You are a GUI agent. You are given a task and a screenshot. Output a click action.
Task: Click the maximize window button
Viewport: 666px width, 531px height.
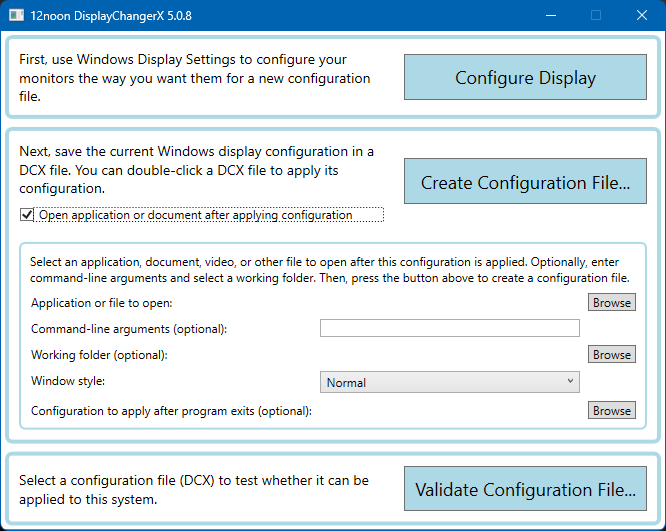597,15
